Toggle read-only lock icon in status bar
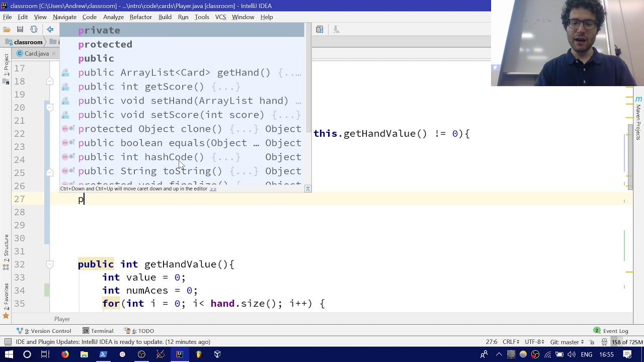The image size is (644, 362). pos(592,342)
